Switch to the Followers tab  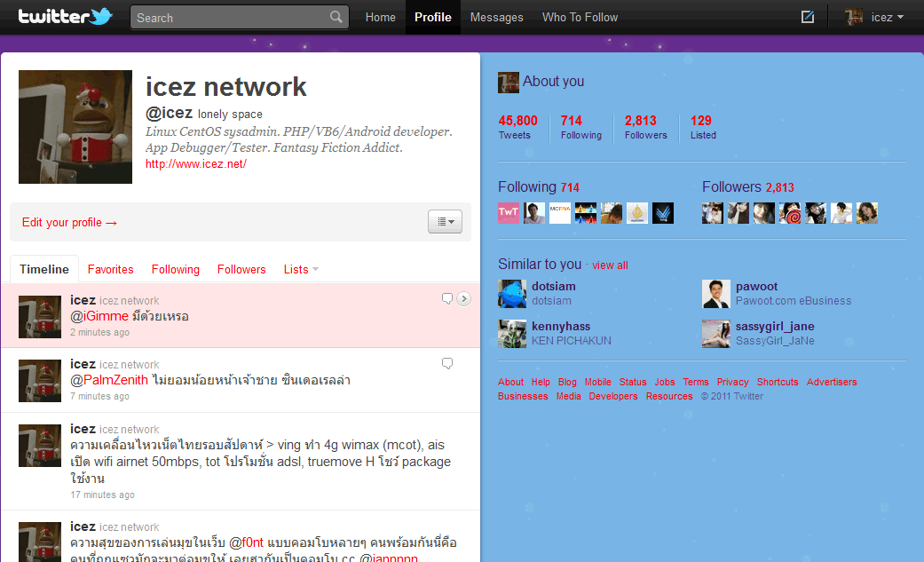(x=241, y=270)
